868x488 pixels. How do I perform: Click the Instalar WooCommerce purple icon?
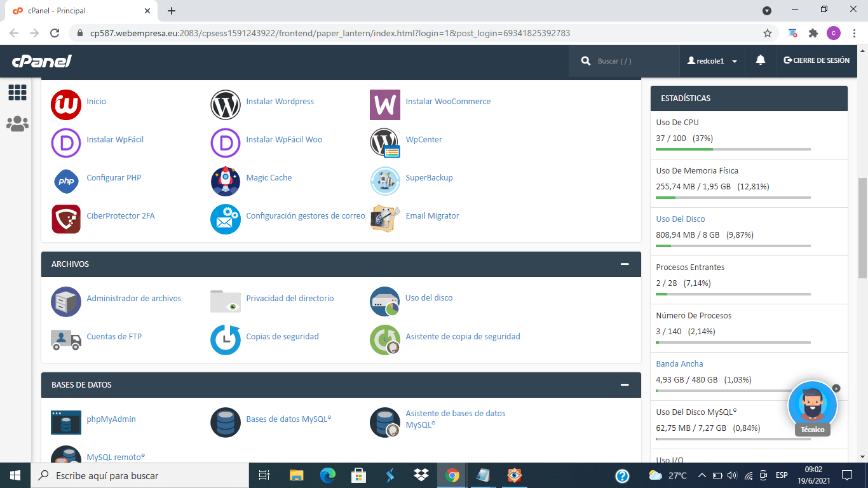pos(385,105)
